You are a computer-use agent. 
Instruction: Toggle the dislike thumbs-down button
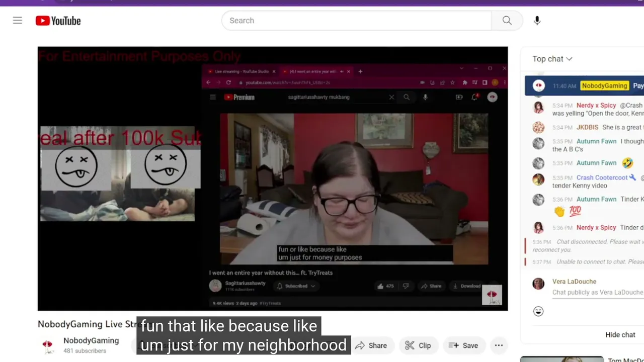(406, 286)
